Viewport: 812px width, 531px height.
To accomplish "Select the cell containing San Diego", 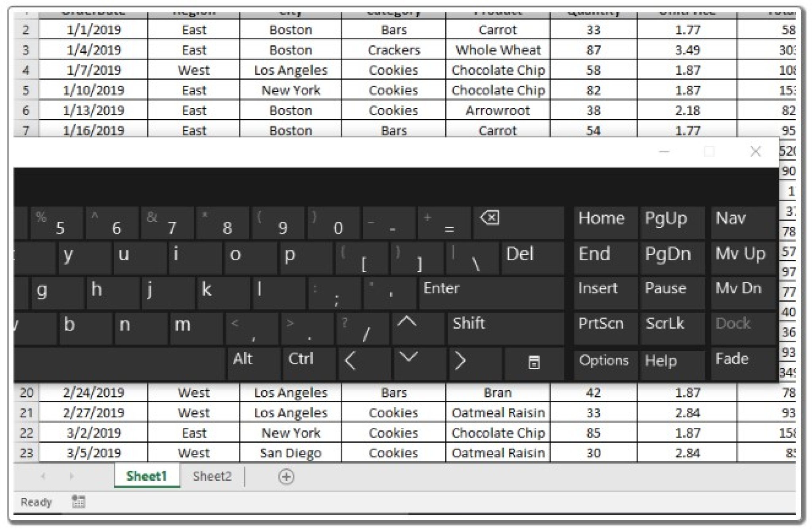I will point(291,453).
